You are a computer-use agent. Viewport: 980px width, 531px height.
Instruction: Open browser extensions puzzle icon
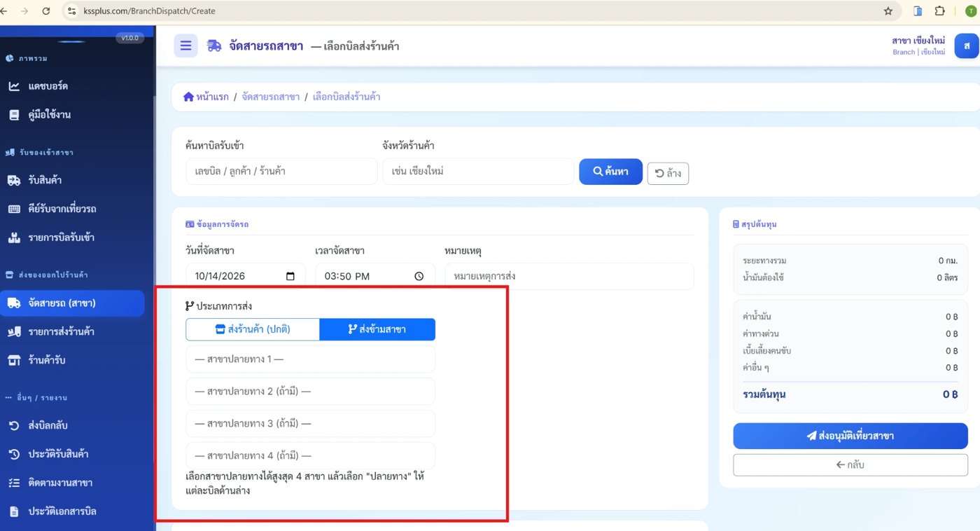(939, 11)
